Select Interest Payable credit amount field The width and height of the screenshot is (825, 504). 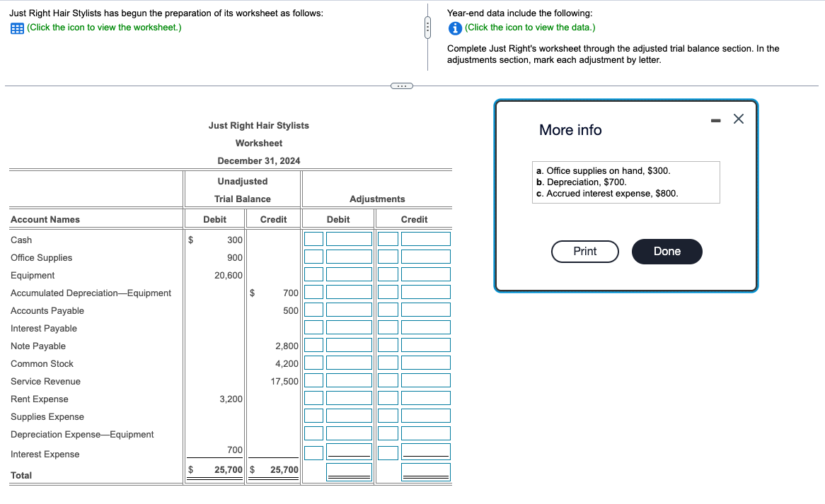[x=426, y=327]
